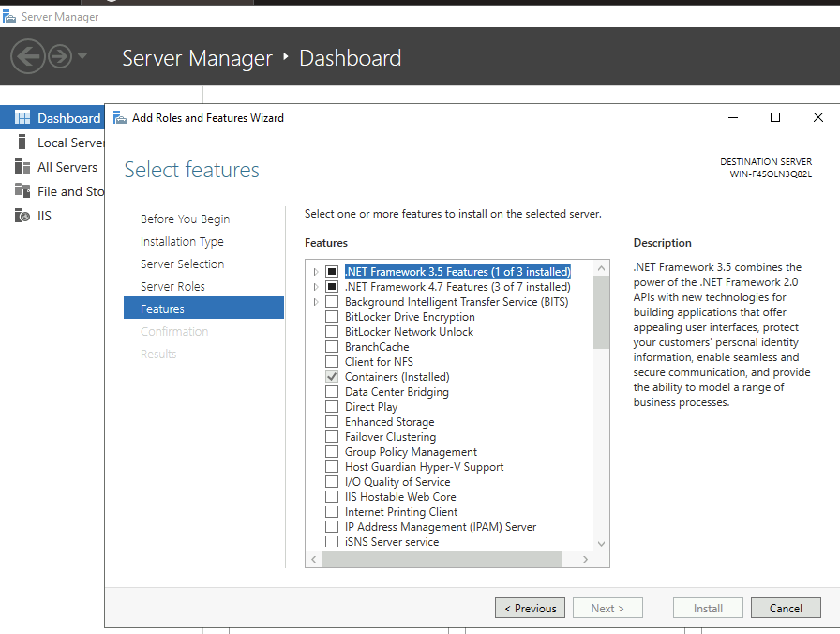The width and height of the screenshot is (840, 634).
Task: Open Dashboard in the sidebar
Action: click(52, 117)
